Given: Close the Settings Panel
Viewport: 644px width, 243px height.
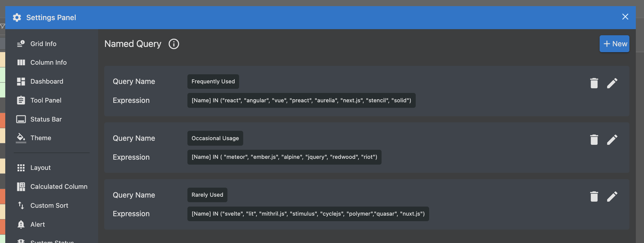Looking at the screenshot, I should (x=625, y=17).
